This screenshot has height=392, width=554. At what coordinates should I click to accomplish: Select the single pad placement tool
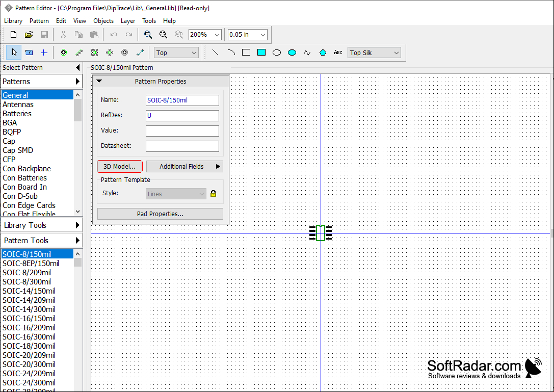64,53
